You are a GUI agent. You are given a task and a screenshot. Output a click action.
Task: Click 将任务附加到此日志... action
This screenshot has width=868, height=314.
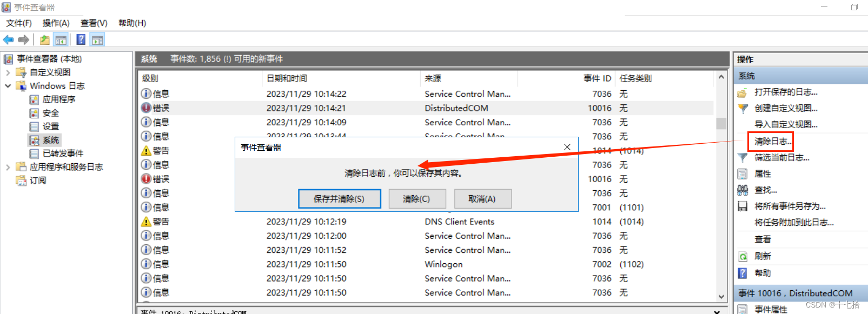[x=794, y=223]
